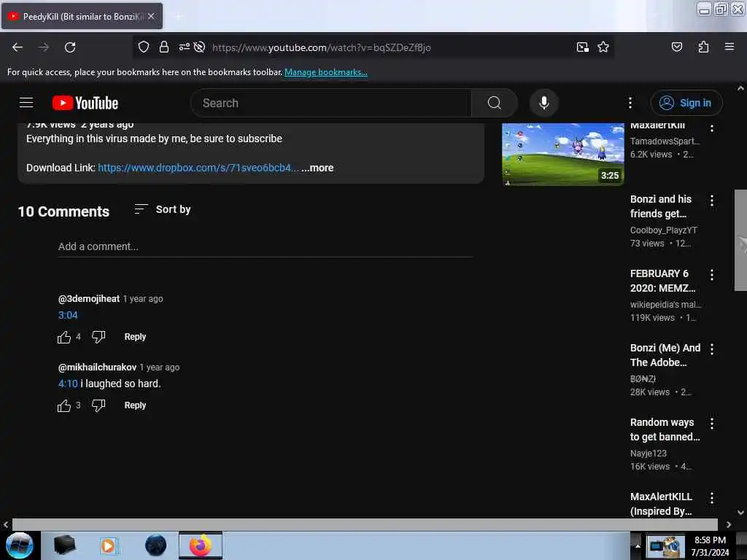Click the Add a comment field
The image size is (747, 560).
click(266, 246)
